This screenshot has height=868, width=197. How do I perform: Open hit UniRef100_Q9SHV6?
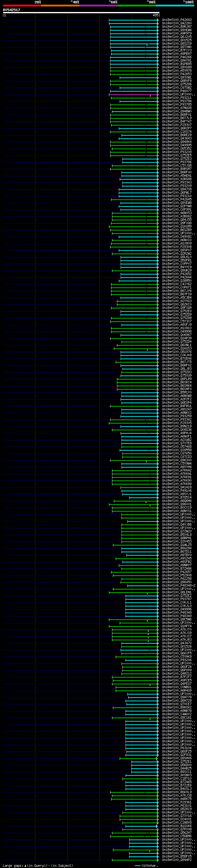click(177, 758)
